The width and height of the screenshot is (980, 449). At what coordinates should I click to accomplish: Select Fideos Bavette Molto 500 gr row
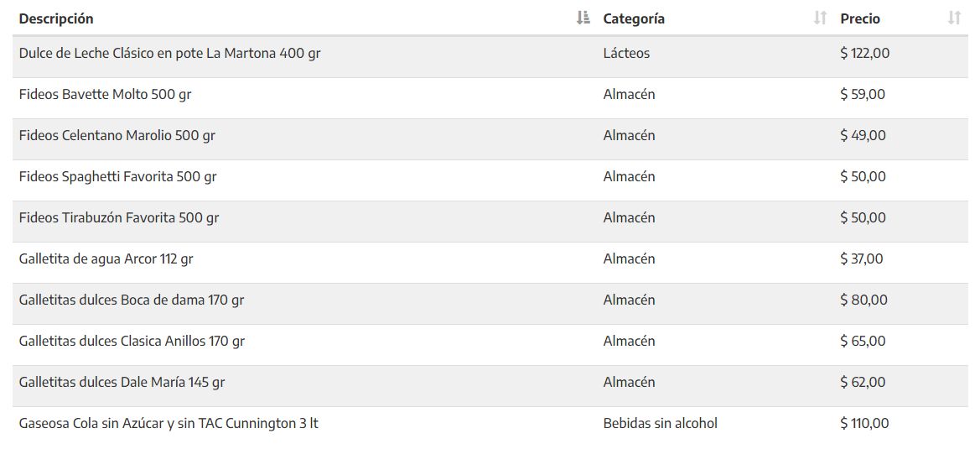(x=490, y=98)
